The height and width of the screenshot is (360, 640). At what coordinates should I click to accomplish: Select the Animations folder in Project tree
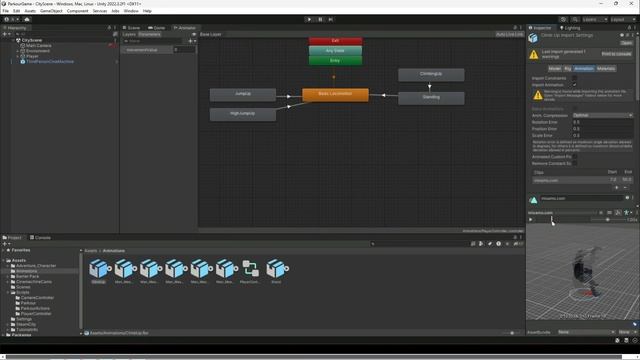[x=27, y=271]
